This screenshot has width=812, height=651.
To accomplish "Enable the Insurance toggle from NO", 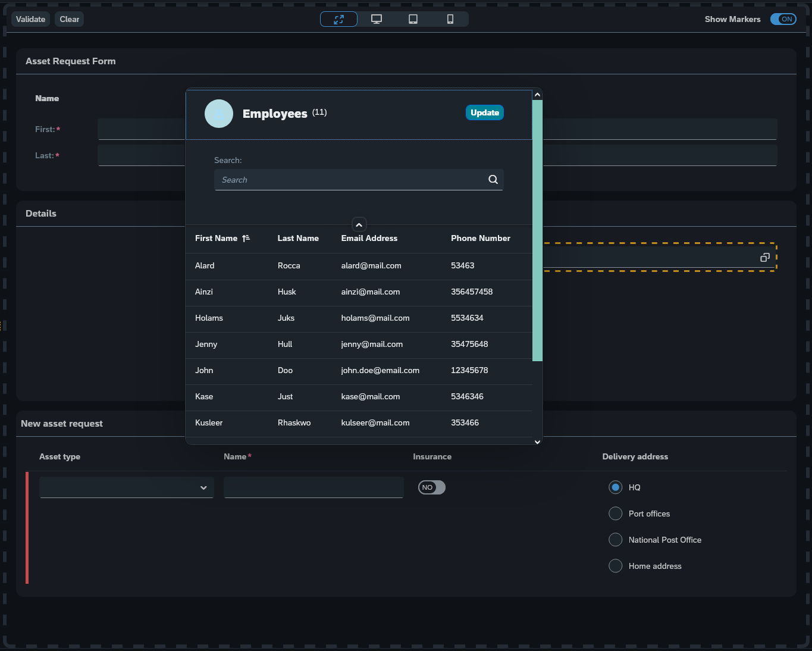I will 431,487.
